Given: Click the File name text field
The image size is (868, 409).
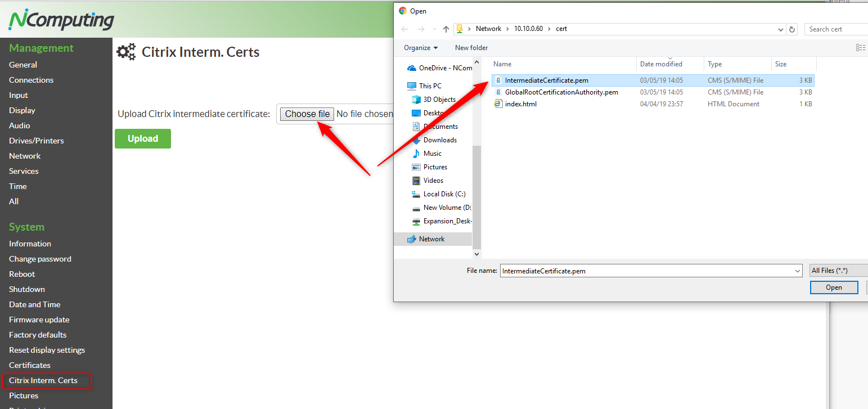Looking at the screenshot, I should [x=646, y=271].
